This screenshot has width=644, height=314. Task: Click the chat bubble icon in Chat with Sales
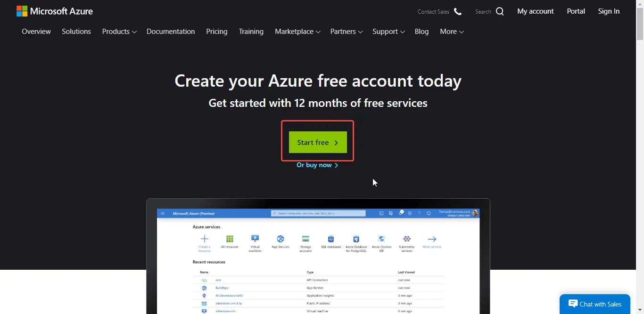point(573,304)
